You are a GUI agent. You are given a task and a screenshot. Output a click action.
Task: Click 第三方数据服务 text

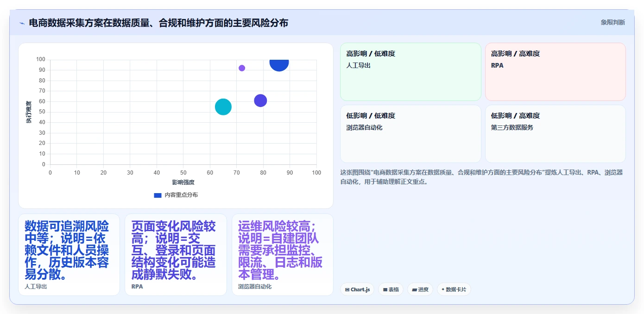(x=512, y=127)
